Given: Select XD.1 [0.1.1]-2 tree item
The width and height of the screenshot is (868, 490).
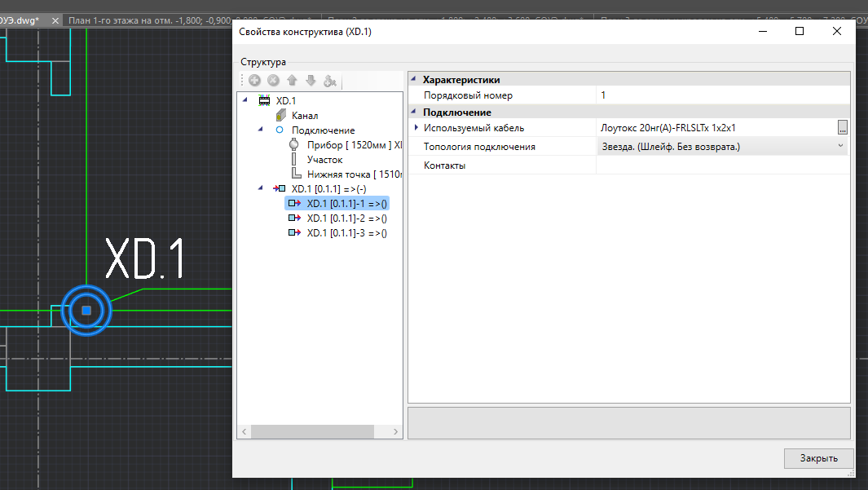Looking at the screenshot, I should click(x=346, y=219).
